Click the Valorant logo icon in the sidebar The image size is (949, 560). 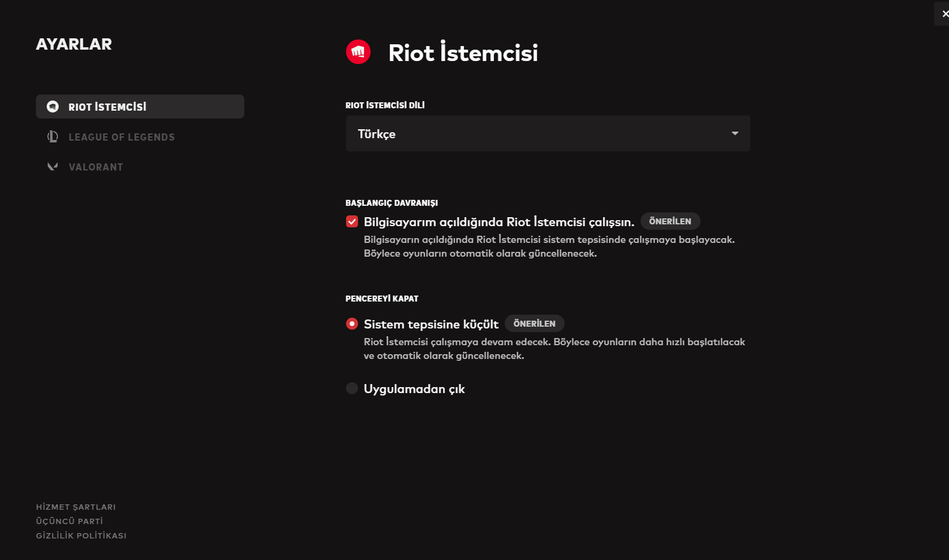pos(53,167)
